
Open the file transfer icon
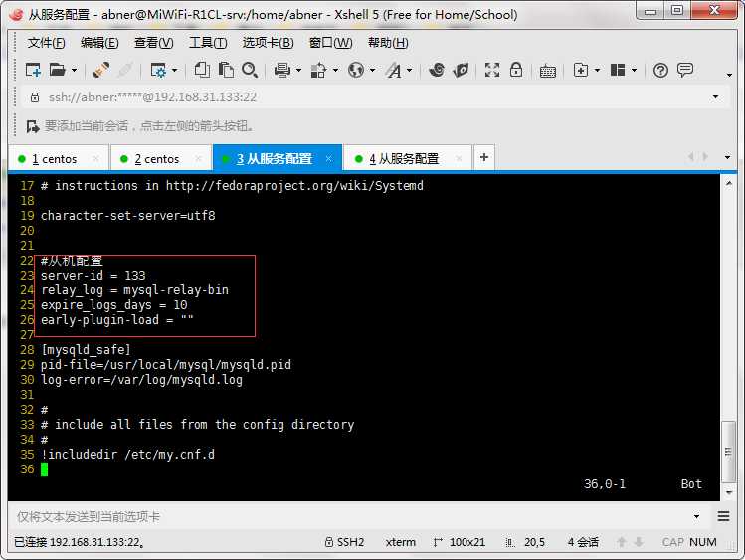(318, 71)
